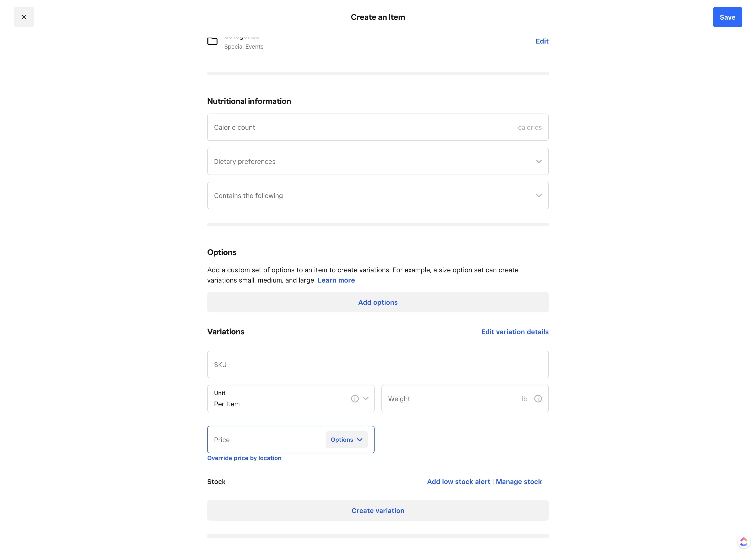Focus the Calorie count input field
The width and height of the screenshot is (756, 554).
pos(362,127)
